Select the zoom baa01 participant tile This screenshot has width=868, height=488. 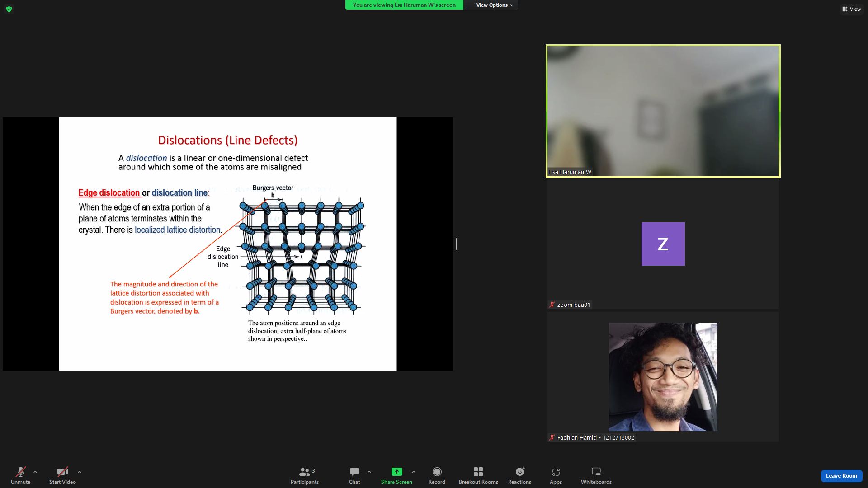point(663,244)
